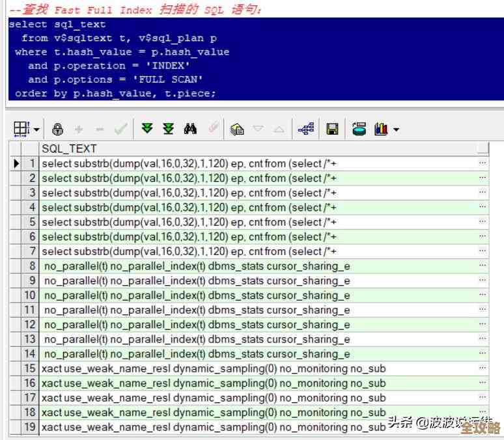Screen dimensions: 504x440
Task: Click the SQL_TEXT column header
Action: click(x=68, y=148)
